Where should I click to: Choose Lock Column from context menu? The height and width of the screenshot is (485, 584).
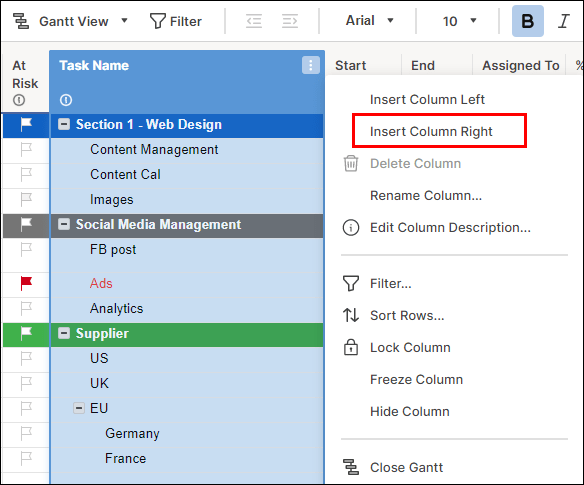[x=410, y=348]
